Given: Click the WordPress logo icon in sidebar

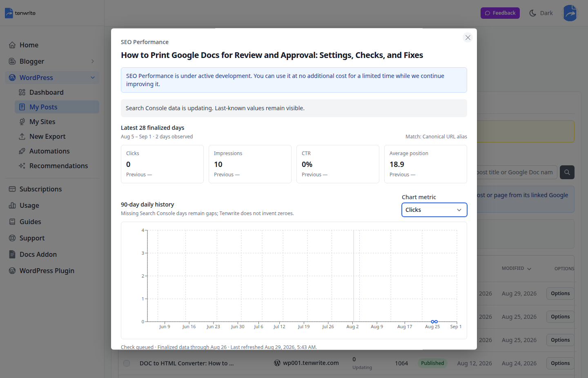Looking at the screenshot, I should click(x=12, y=78).
